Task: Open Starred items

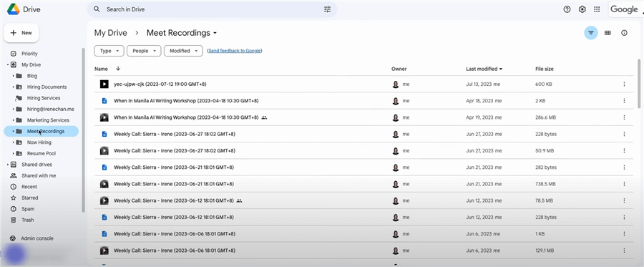Action: (x=29, y=198)
